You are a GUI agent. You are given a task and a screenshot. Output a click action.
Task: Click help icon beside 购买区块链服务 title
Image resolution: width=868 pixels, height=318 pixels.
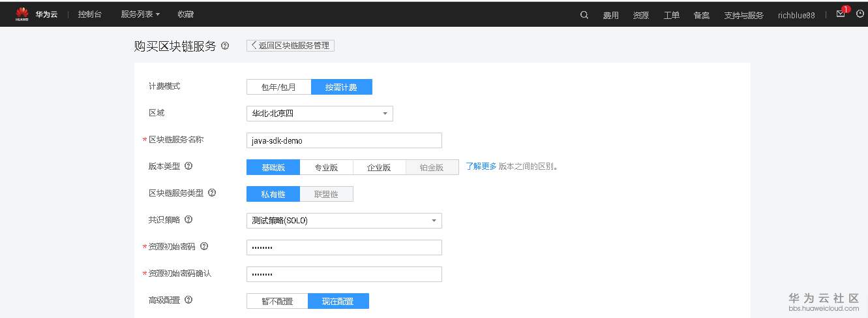(x=225, y=46)
